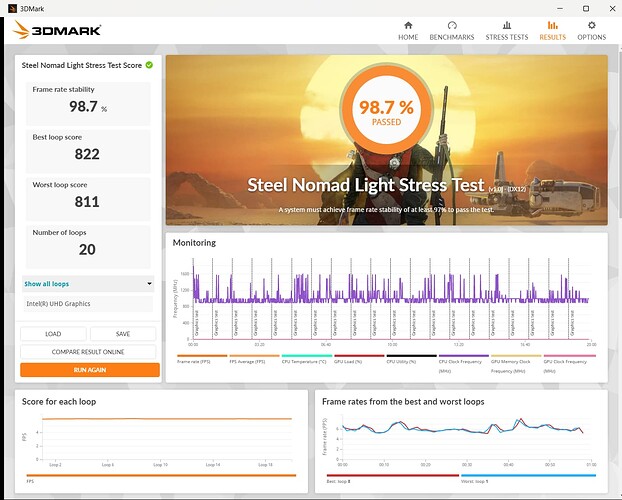This screenshot has width=622, height=500.
Task: Click the 3DMark title bar app icon
Action: pyautogui.click(x=12, y=8)
